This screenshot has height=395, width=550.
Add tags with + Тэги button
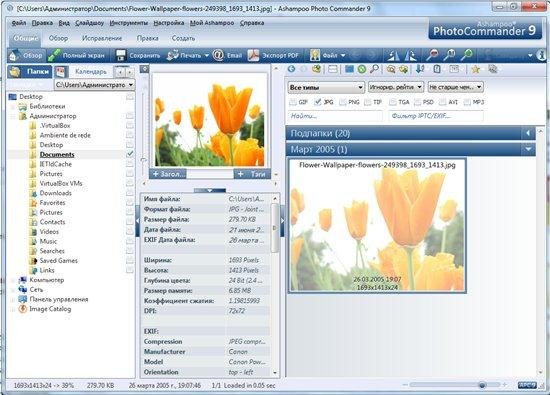[x=252, y=174]
